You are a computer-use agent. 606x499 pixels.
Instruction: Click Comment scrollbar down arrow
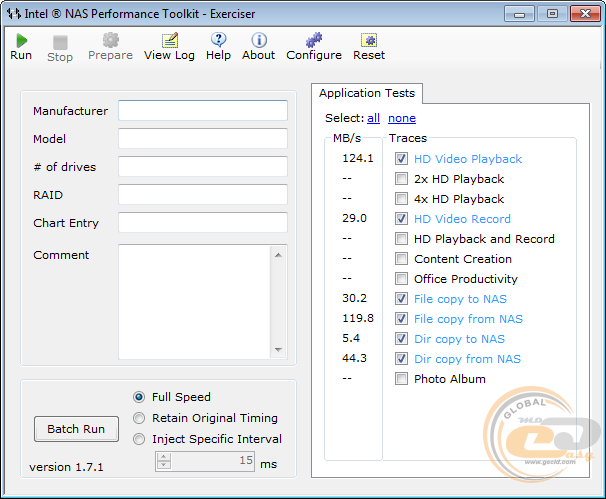(x=278, y=349)
